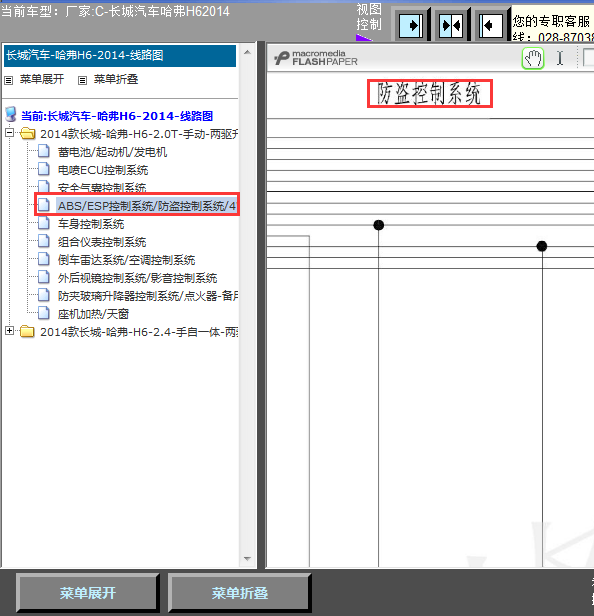Open 蓄电池/起动机/发电机 diagram
Image resolution: width=594 pixels, height=616 pixels.
pos(112,152)
